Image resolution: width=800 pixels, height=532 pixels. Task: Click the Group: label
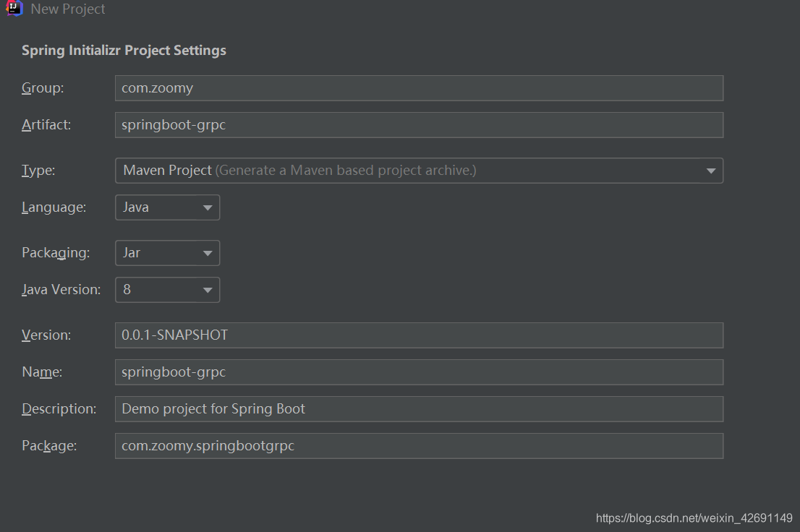(43, 88)
